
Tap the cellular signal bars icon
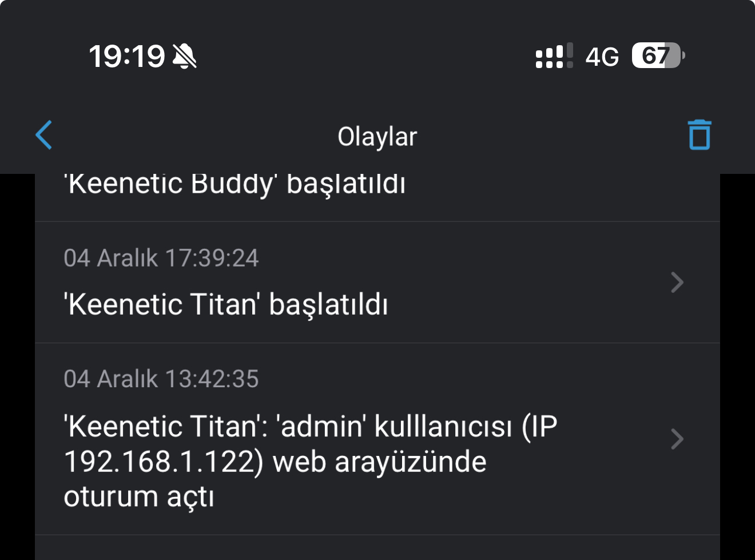point(554,56)
